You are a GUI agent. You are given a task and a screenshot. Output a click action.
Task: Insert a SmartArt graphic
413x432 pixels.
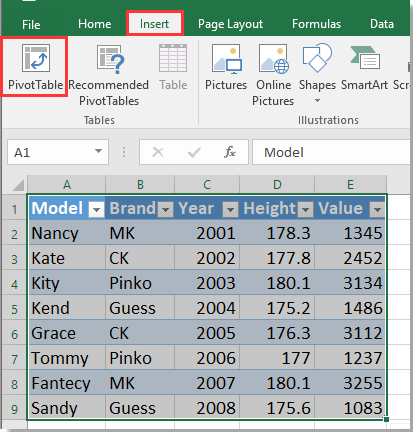click(364, 67)
